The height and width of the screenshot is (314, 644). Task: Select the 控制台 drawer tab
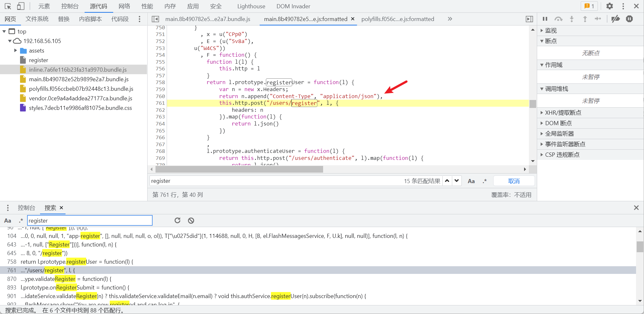pos(26,208)
